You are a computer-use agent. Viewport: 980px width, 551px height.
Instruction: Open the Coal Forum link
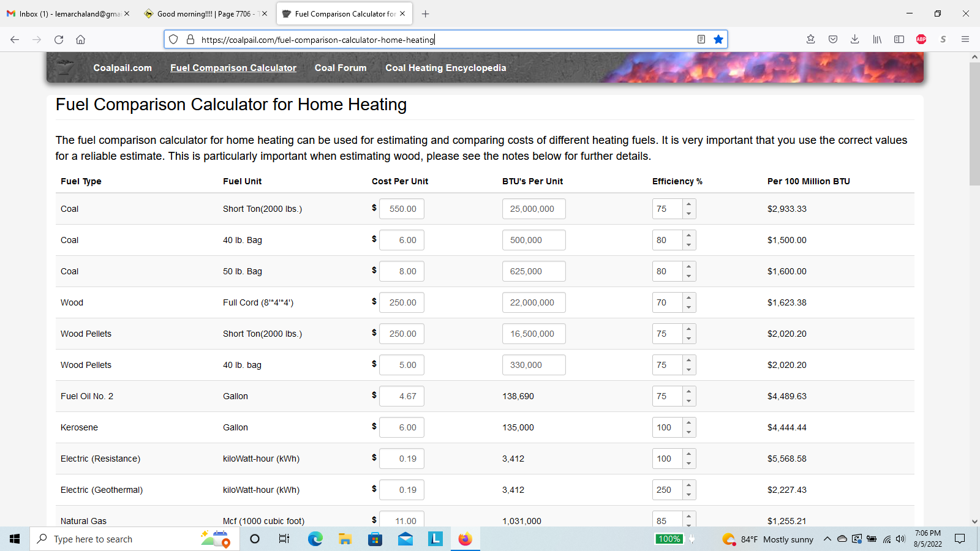tap(341, 68)
